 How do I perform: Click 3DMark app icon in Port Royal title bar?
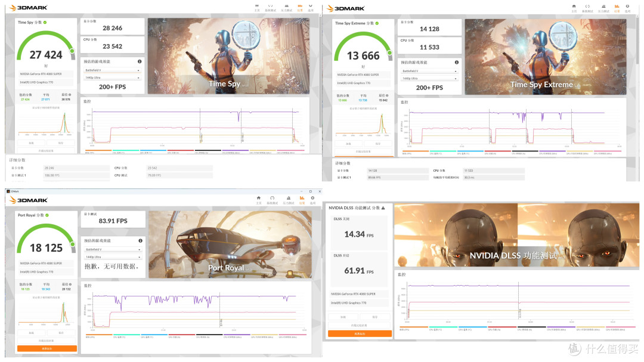point(8,191)
